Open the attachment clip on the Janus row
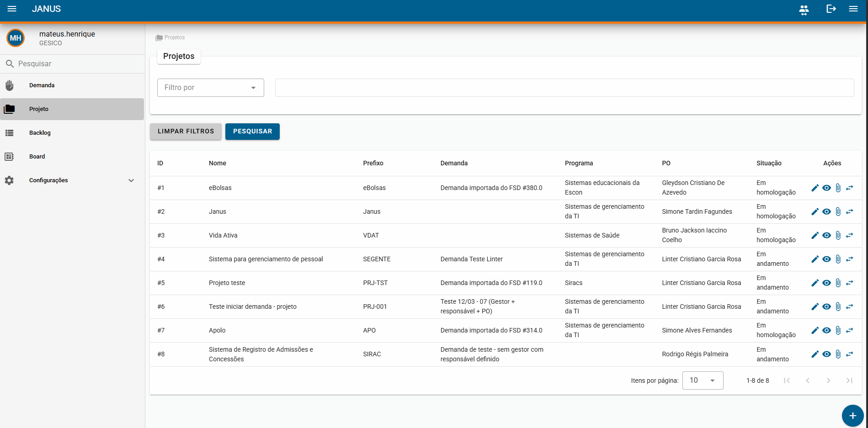868x428 pixels. pyautogui.click(x=838, y=211)
